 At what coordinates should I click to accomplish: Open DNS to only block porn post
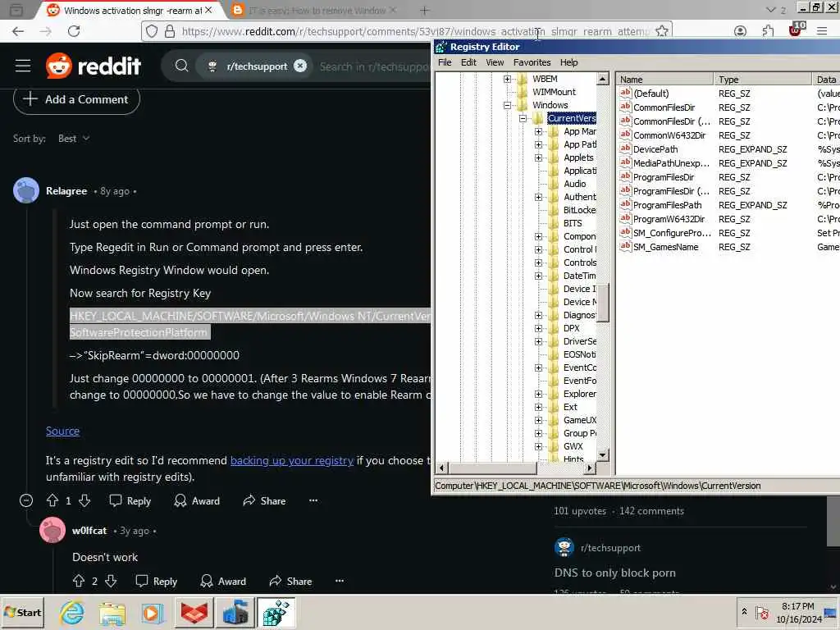[615, 573]
